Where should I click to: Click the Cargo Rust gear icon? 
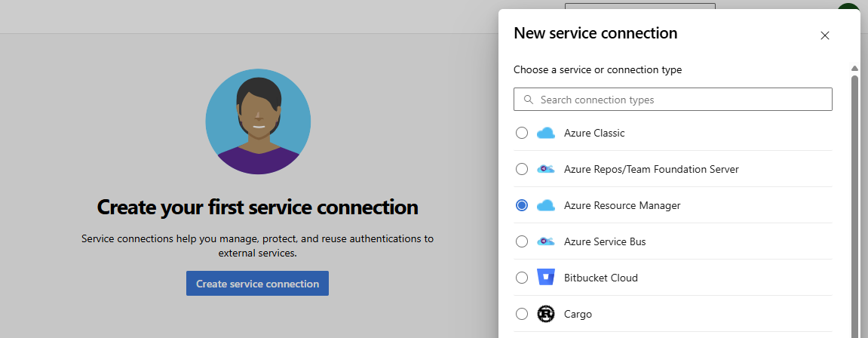coord(546,314)
